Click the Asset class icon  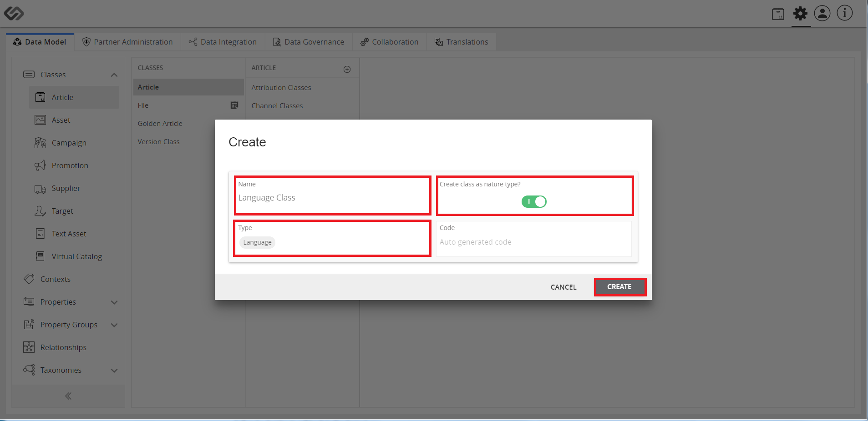click(x=40, y=120)
